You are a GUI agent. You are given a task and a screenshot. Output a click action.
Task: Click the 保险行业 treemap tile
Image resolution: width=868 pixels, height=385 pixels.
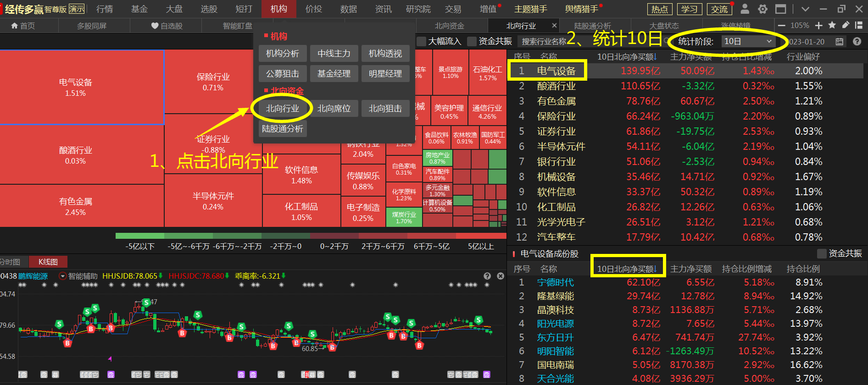213,82
